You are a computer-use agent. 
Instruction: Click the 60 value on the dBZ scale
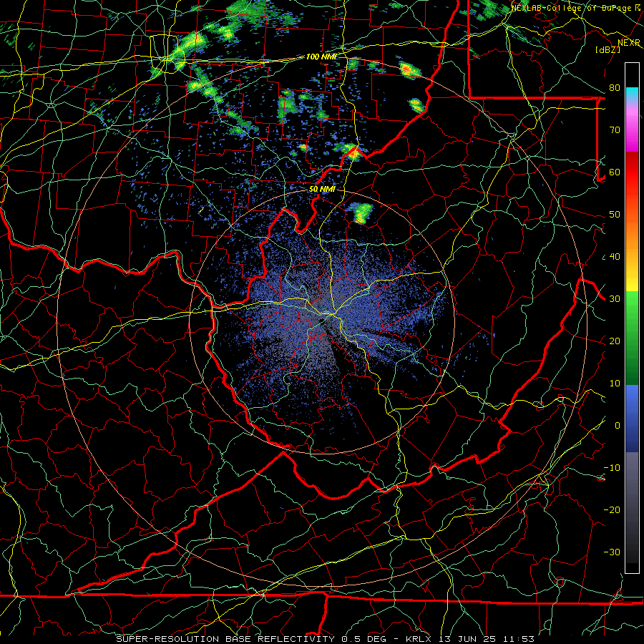point(615,172)
